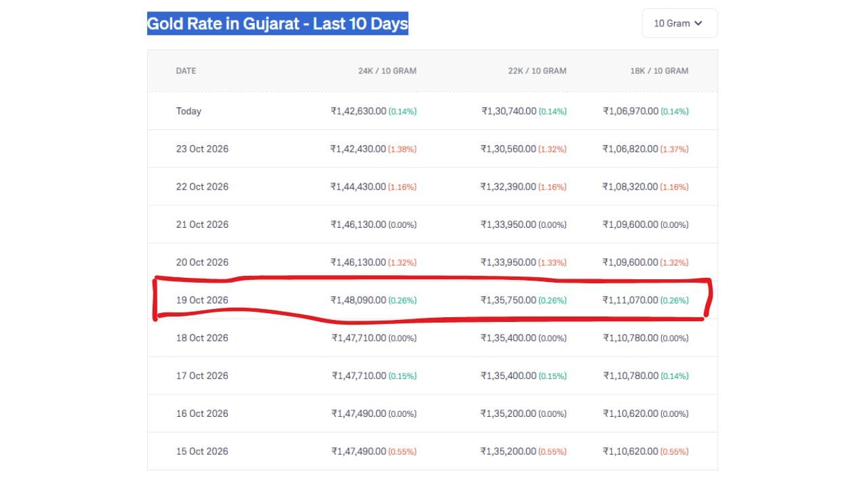Select 24K price ₹1,44,430.00 for 22 Oct
This screenshot has width=868, height=488.
358,187
